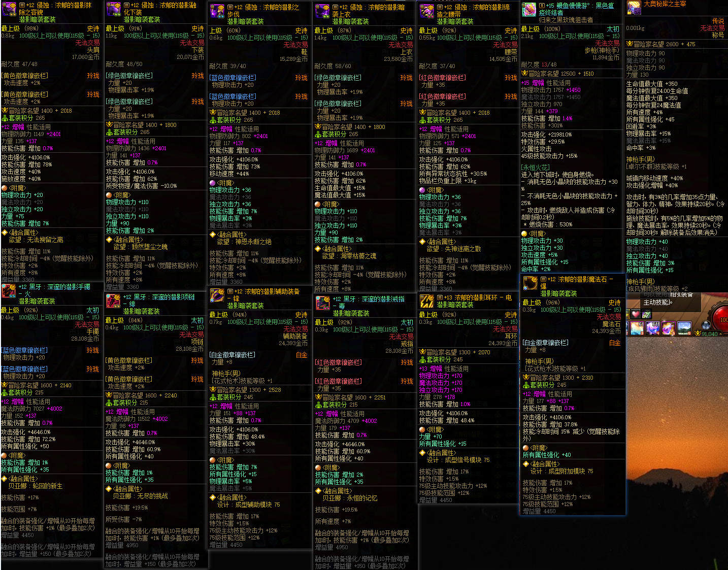Click the 耐久度 13/48 durability on the rifle tooltip
728x570 pixels.
coord(539,65)
